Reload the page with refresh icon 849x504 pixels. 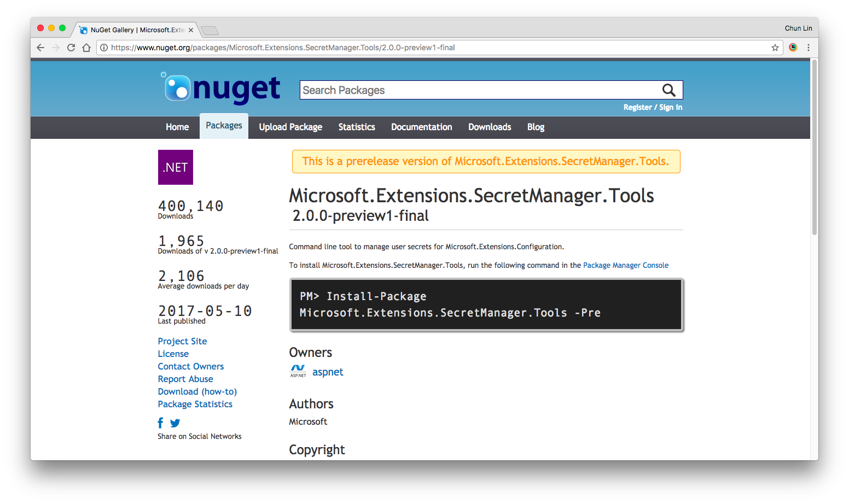coord(71,48)
